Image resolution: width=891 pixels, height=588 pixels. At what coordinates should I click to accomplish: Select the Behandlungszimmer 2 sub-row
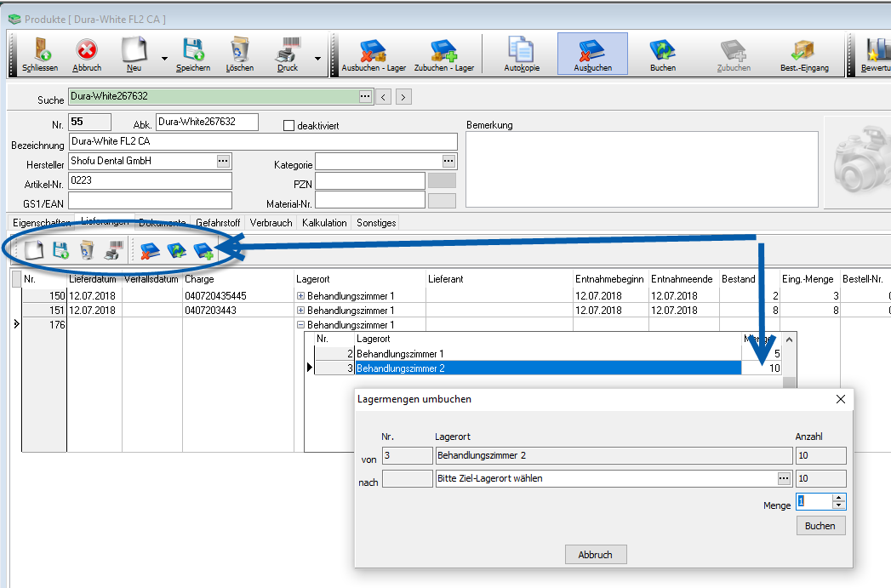coord(548,368)
